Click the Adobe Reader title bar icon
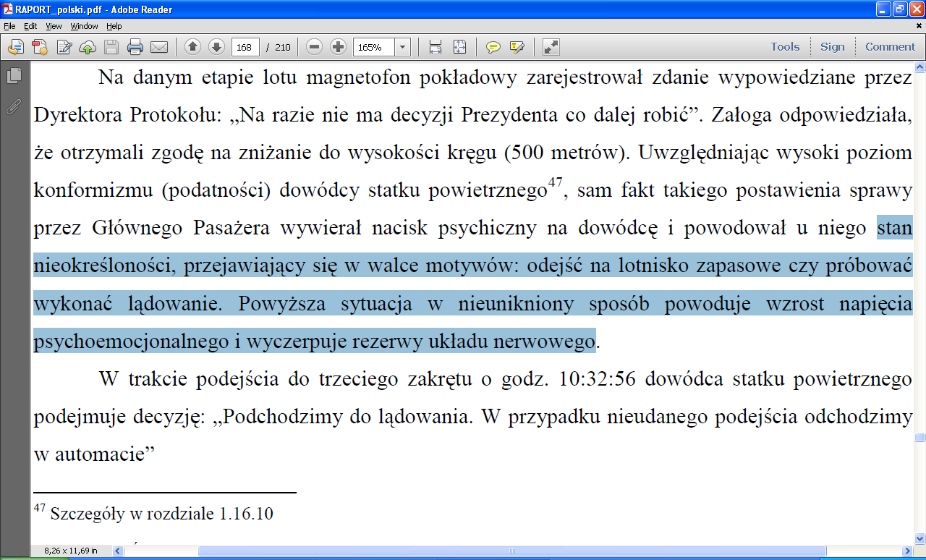Viewport: 926px width, 560px height. pos(7,9)
